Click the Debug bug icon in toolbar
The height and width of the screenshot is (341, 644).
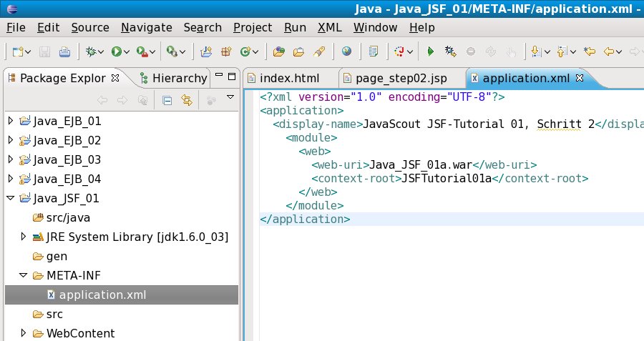pyautogui.click(x=91, y=51)
